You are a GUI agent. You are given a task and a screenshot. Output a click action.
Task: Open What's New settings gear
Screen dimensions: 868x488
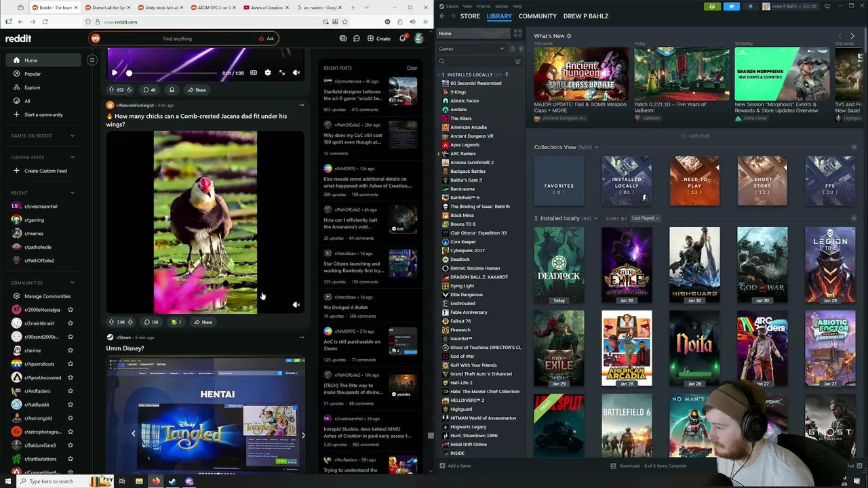(569, 36)
